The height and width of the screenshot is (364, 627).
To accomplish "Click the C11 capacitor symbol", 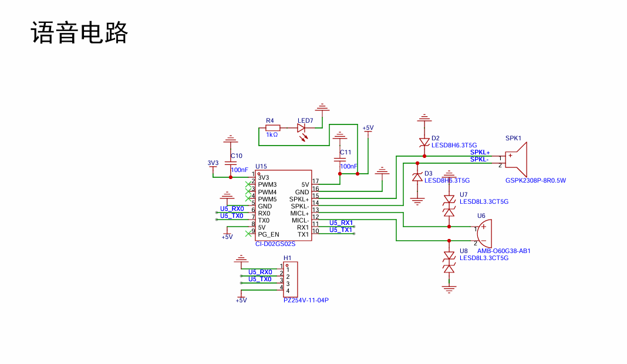I will click(x=340, y=159).
